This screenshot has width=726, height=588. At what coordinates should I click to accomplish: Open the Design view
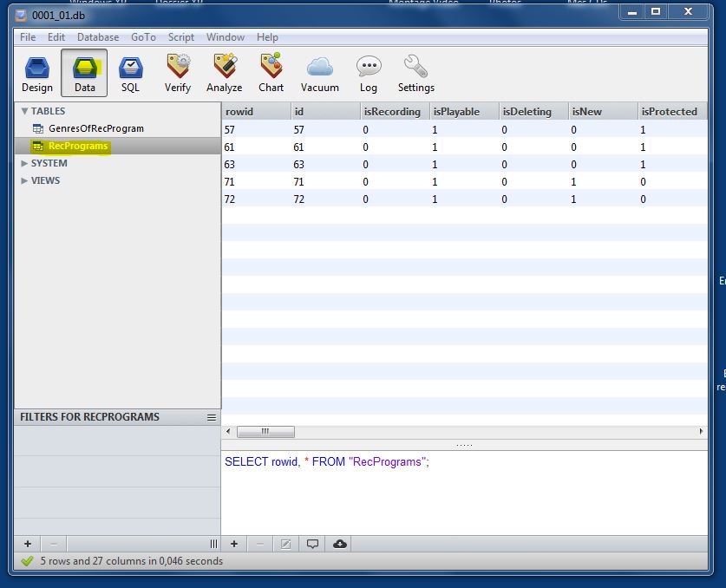coord(37,73)
